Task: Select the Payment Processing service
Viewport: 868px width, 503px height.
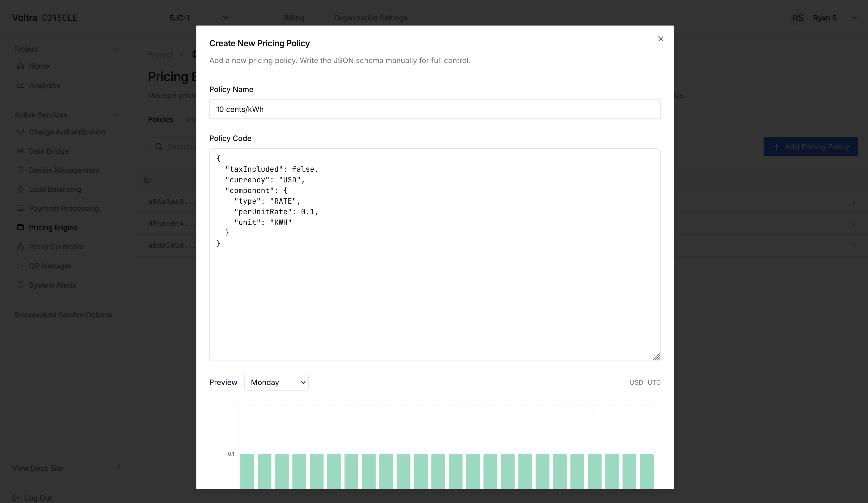Action: [63, 208]
